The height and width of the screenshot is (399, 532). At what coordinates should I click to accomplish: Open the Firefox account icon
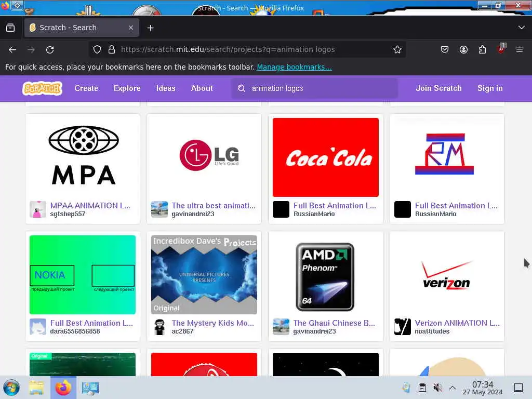(463, 49)
